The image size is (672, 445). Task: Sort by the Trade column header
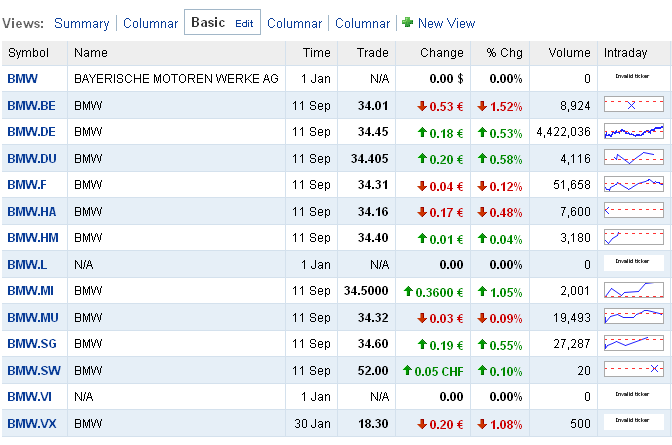click(x=372, y=53)
